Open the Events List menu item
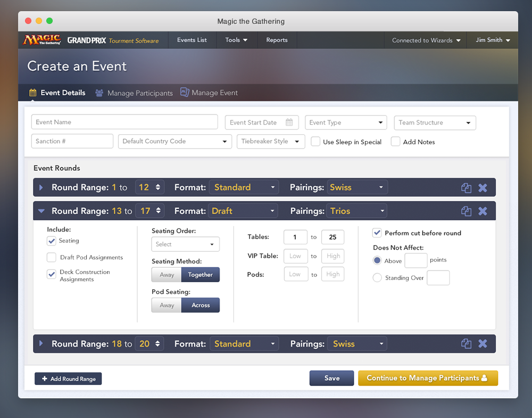 pyautogui.click(x=192, y=40)
